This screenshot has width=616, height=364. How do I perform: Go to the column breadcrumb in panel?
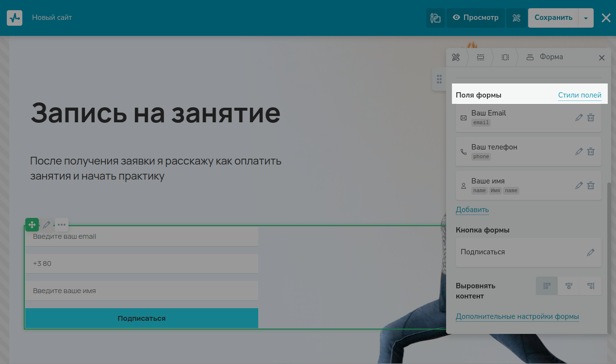pyautogui.click(x=505, y=57)
